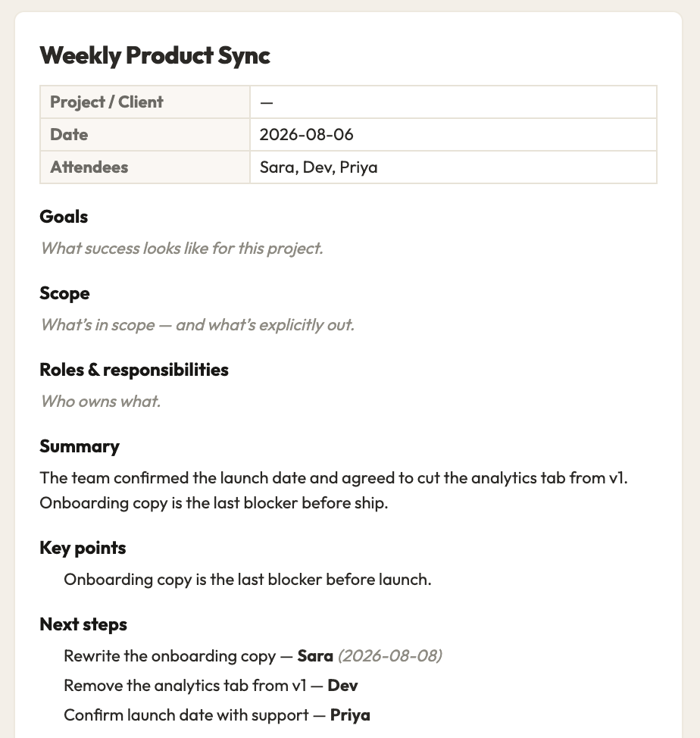Select the Project / Client value cell
700x738 pixels.
point(453,102)
